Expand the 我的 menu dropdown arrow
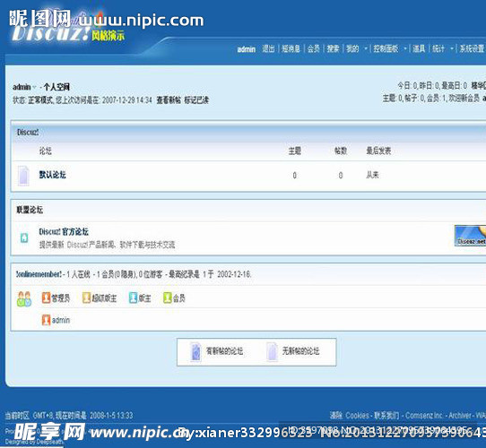 (x=366, y=48)
